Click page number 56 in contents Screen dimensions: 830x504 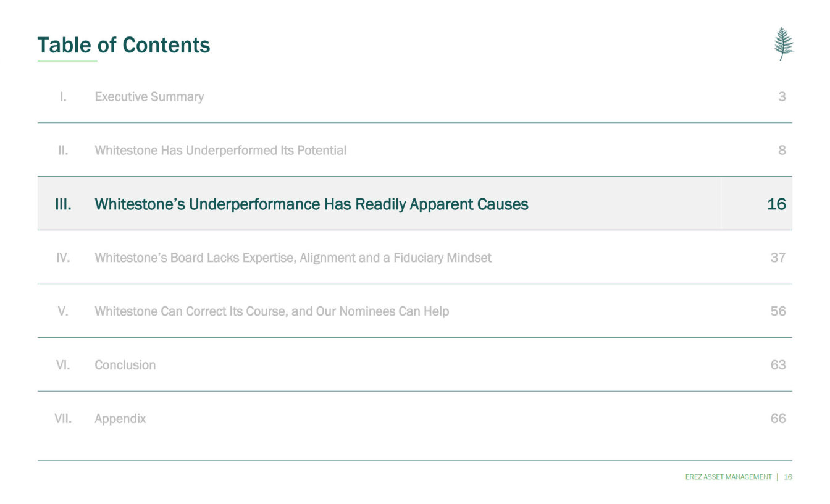pyautogui.click(x=778, y=311)
